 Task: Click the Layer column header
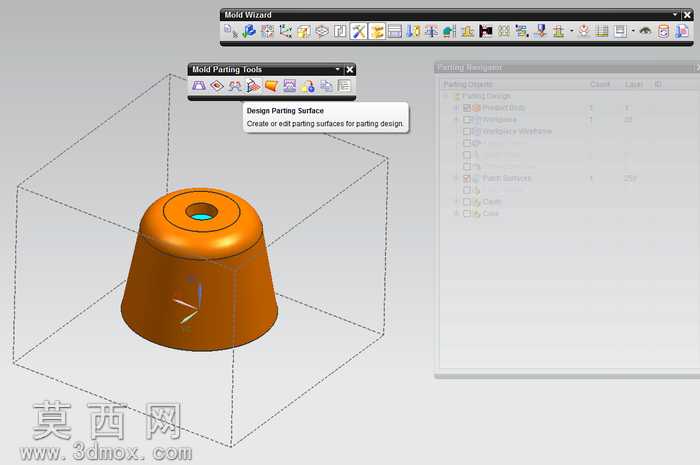coord(633,84)
